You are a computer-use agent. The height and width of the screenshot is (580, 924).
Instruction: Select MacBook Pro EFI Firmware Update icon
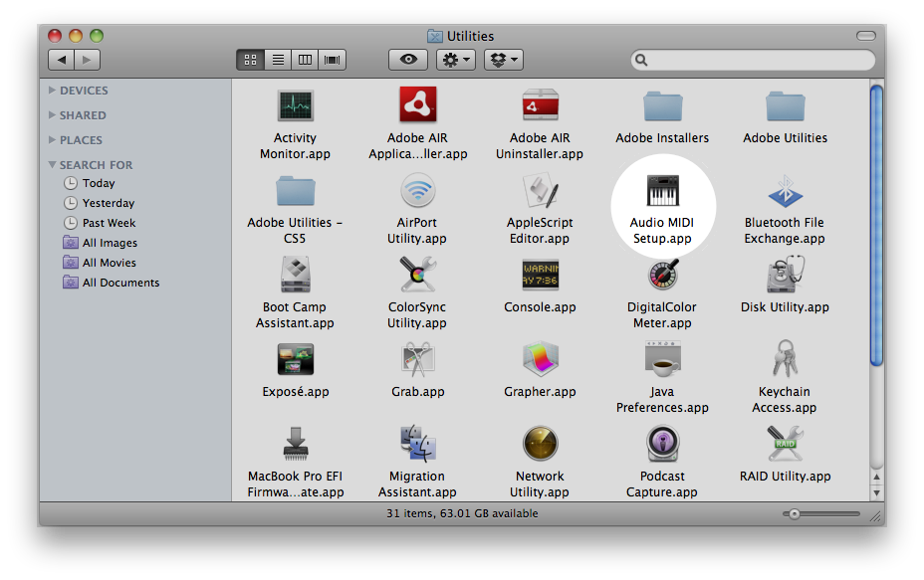pyautogui.click(x=296, y=444)
